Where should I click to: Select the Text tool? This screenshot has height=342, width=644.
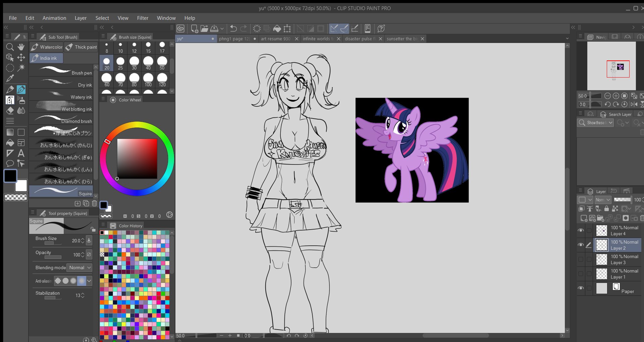point(21,153)
